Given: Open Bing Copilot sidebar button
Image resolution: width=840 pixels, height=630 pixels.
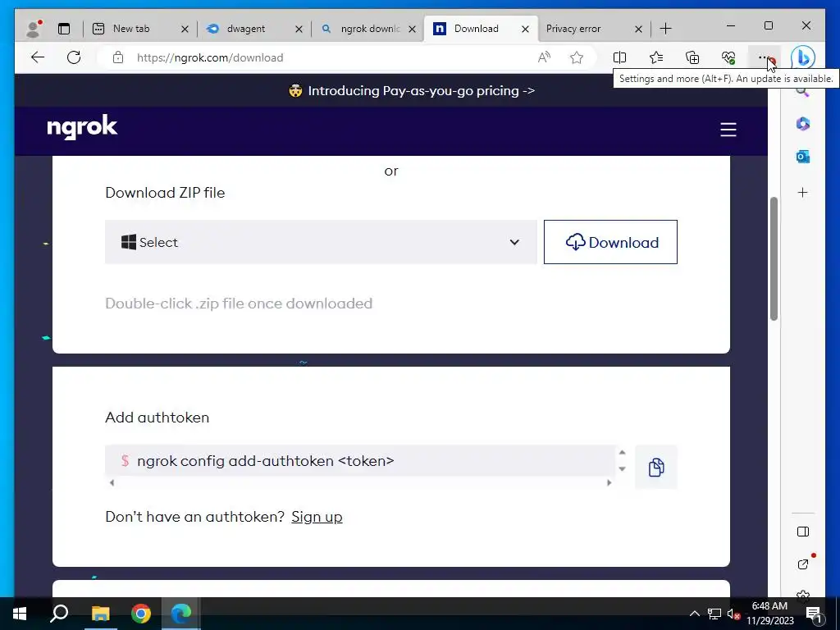Looking at the screenshot, I should (802, 57).
